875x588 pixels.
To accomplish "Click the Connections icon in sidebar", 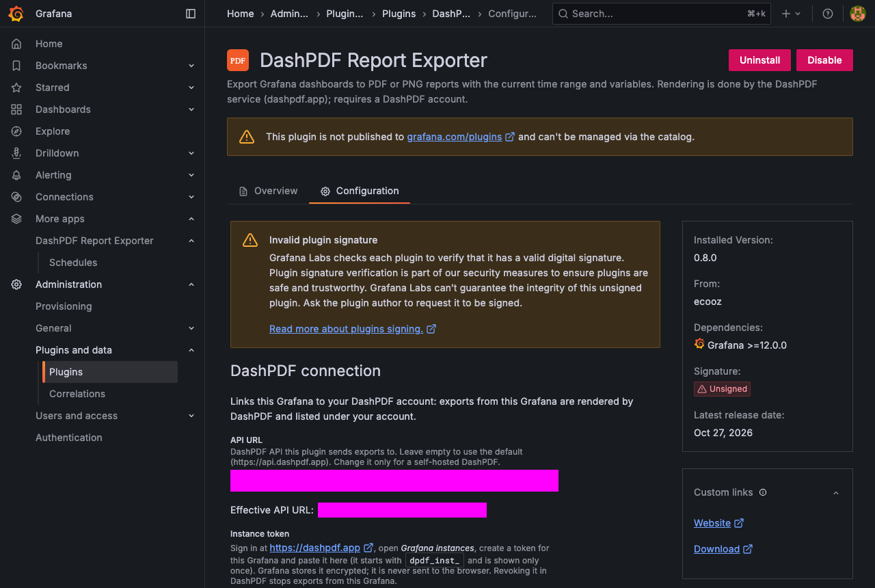I will tap(16, 197).
